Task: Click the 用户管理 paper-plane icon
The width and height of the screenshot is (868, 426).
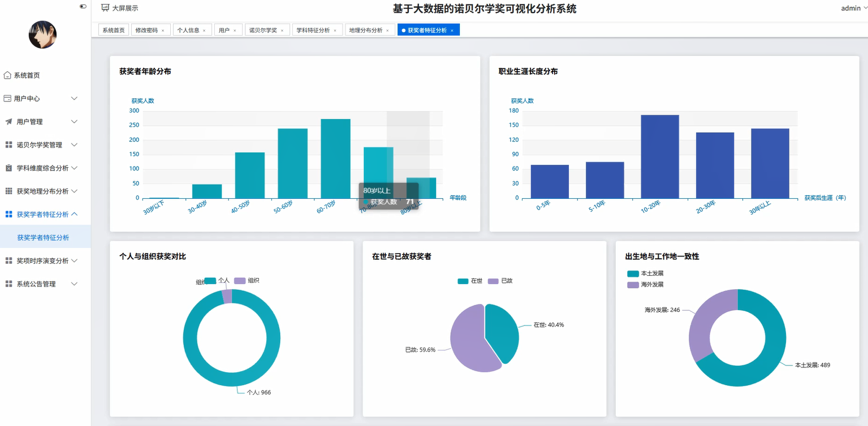Action: 8,121
